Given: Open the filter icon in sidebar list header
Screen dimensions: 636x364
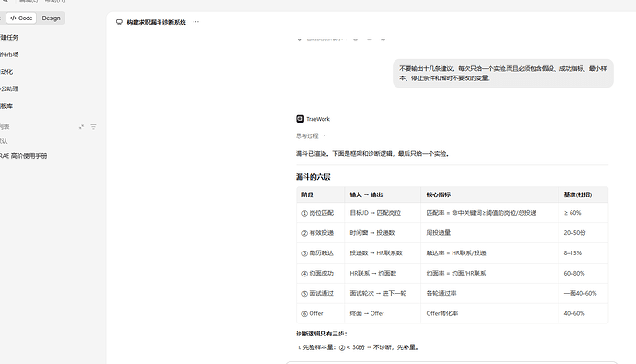Looking at the screenshot, I should point(93,127).
